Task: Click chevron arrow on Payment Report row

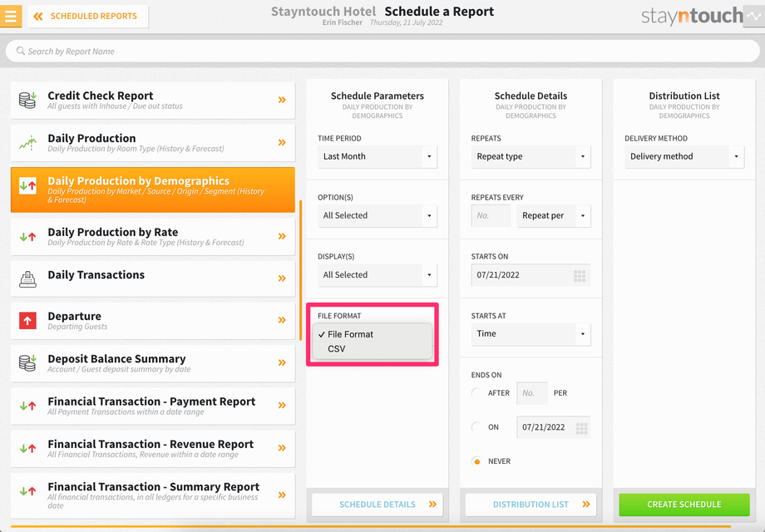Action: [282, 405]
